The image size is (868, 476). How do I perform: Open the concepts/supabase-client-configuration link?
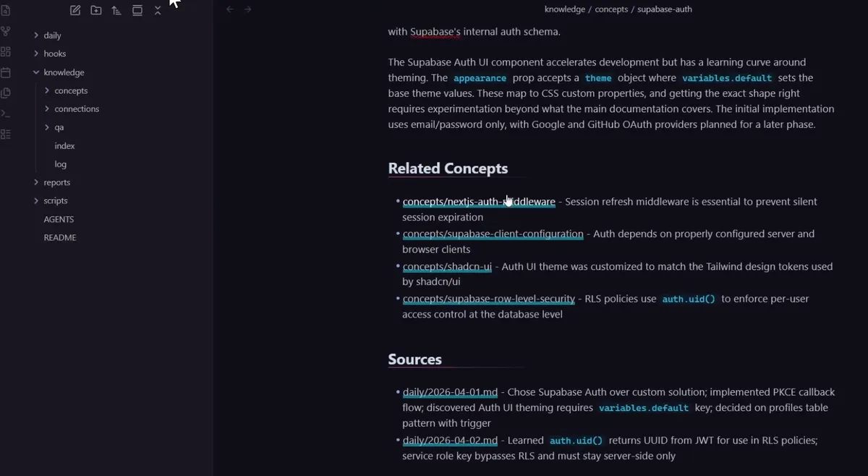point(493,234)
